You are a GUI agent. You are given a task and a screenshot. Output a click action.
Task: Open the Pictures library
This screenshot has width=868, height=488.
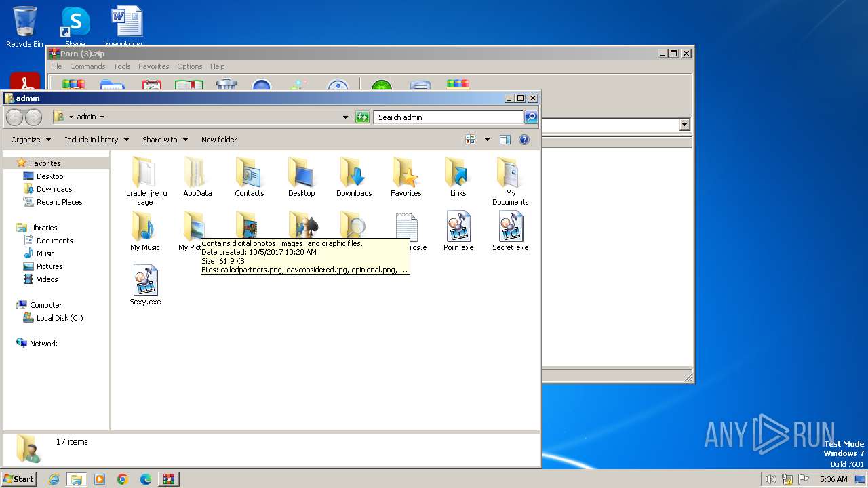[x=50, y=266]
